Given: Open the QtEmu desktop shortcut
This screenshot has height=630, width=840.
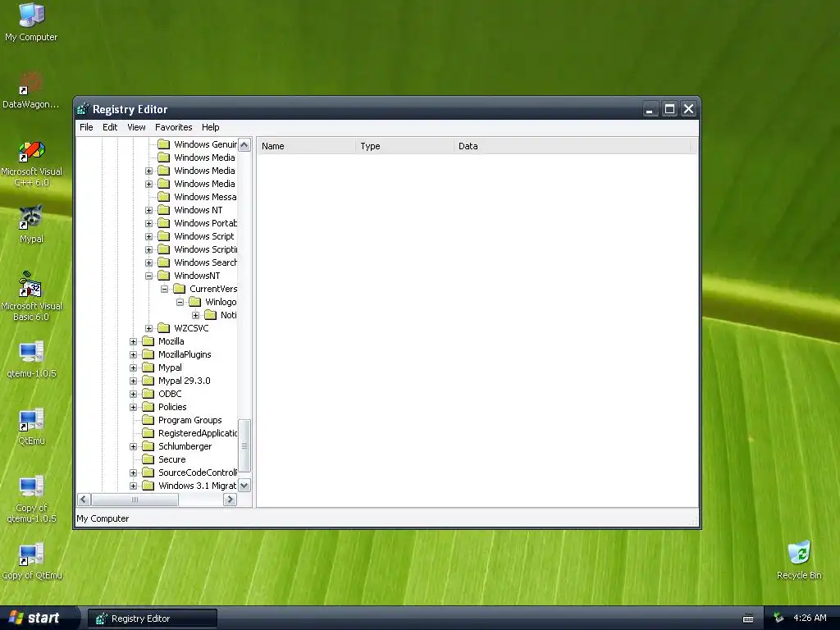Looking at the screenshot, I should pyautogui.click(x=31, y=427).
